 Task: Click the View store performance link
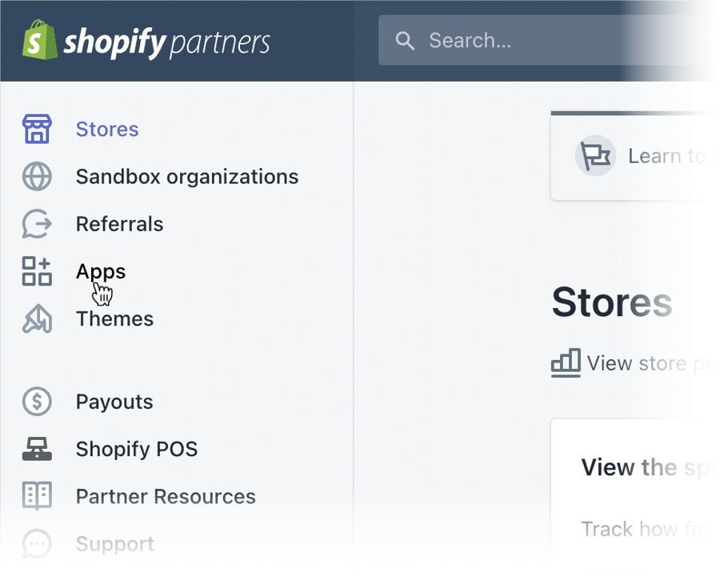(x=650, y=363)
